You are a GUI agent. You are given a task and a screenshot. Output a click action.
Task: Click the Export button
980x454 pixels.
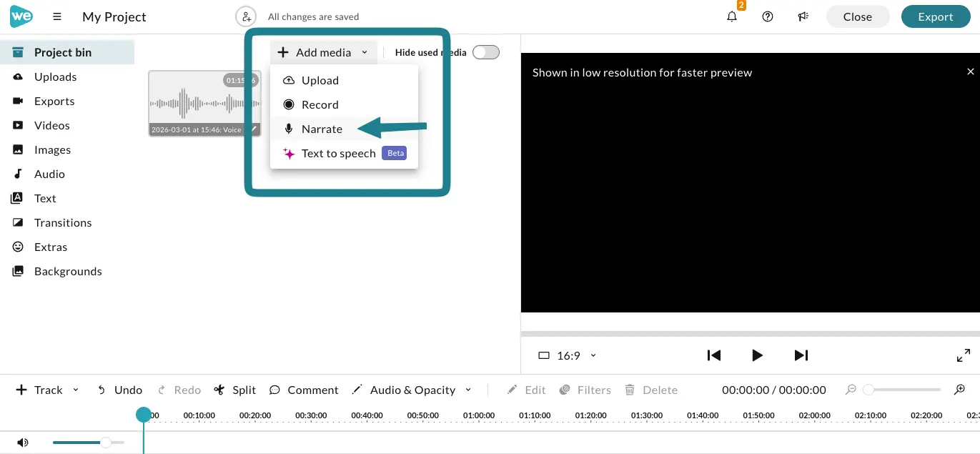(936, 16)
